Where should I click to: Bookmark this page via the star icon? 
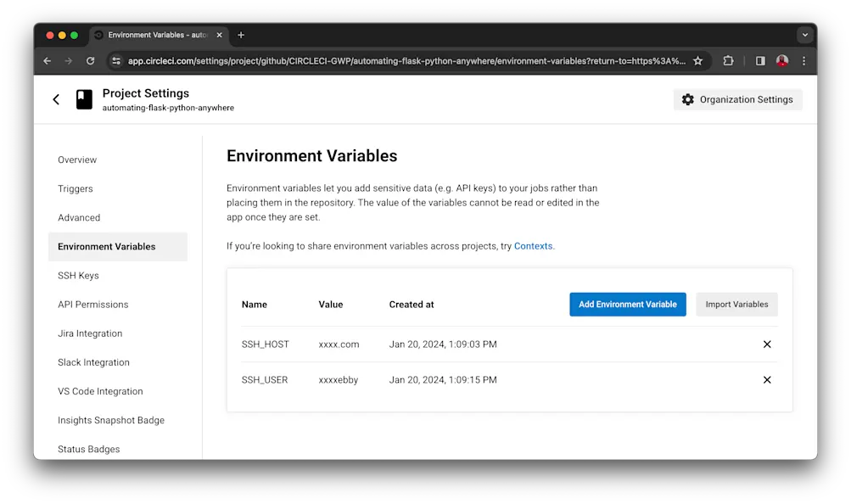697,60
